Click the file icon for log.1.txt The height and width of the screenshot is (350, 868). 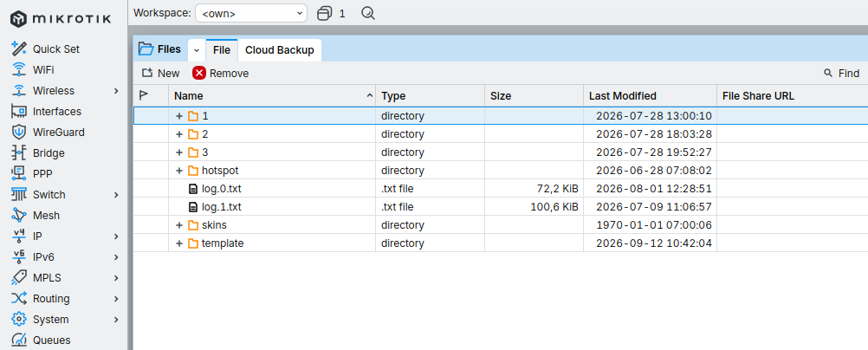[192, 207]
